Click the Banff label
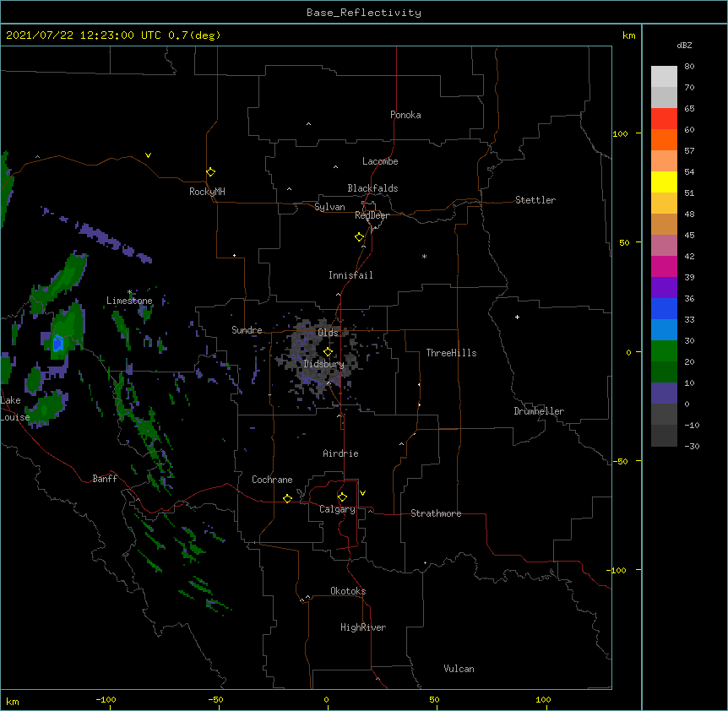728x711 pixels. tap(105, 479)
